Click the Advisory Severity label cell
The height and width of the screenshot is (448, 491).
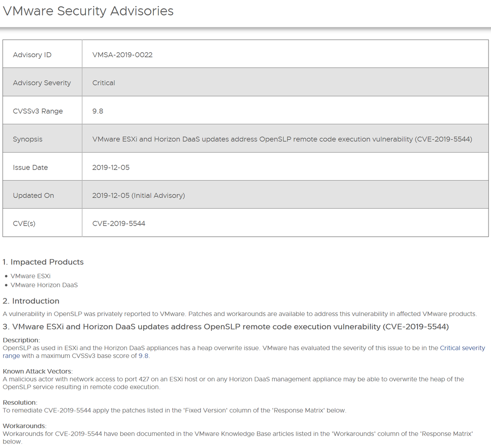[43, 82]
